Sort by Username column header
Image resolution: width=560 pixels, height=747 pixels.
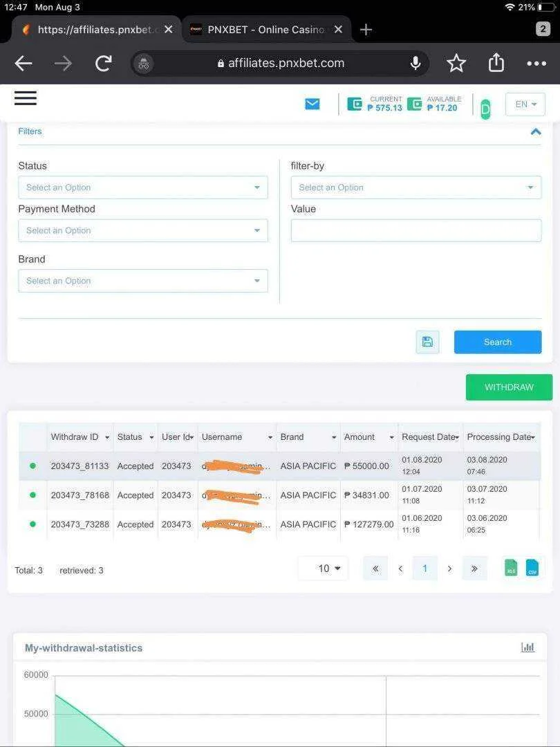236,437
